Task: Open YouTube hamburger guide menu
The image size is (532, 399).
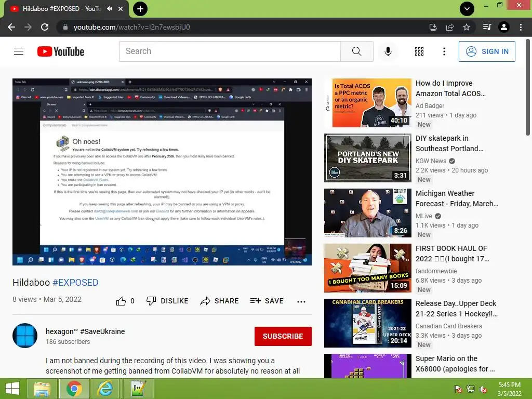Action: pyautogui.click(x=19, y=51)
